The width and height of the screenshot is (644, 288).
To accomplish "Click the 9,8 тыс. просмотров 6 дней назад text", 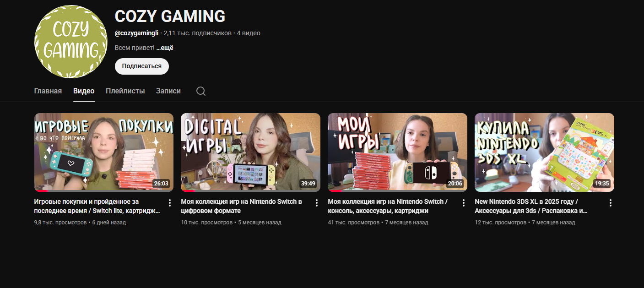I will [x=80, y=223].
